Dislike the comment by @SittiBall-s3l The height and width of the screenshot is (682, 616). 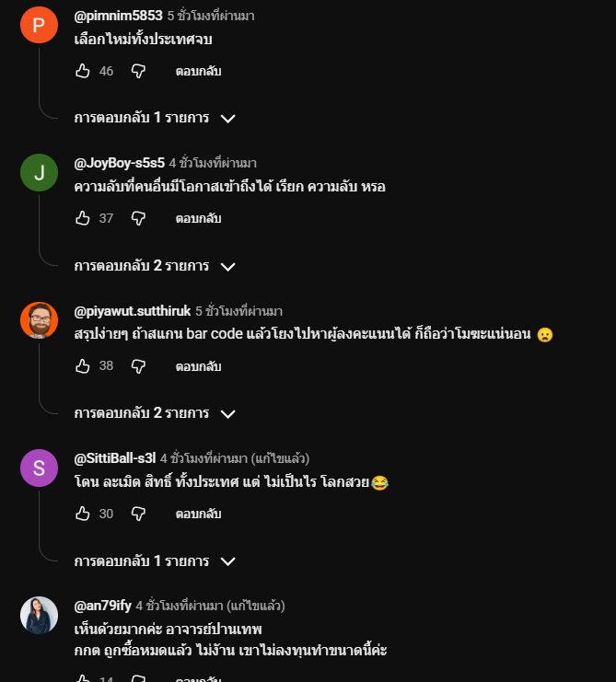pyautogui.click(x=138, y=514)
